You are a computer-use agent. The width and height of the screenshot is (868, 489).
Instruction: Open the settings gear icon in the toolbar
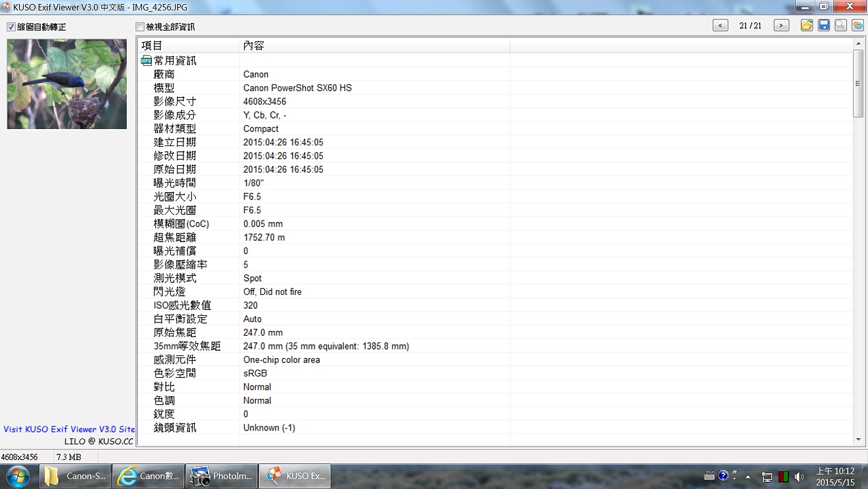[857, 26]
